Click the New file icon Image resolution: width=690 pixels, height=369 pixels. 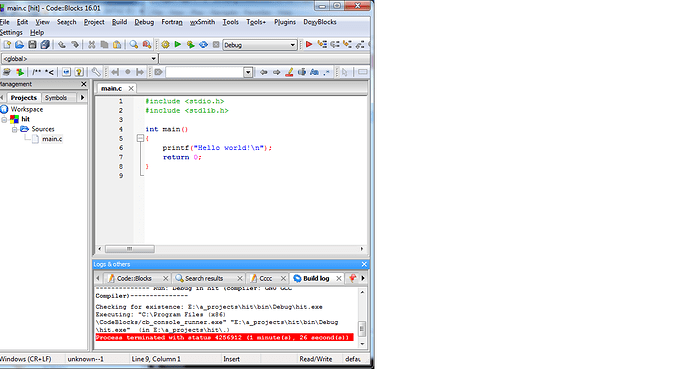(7, 45)
